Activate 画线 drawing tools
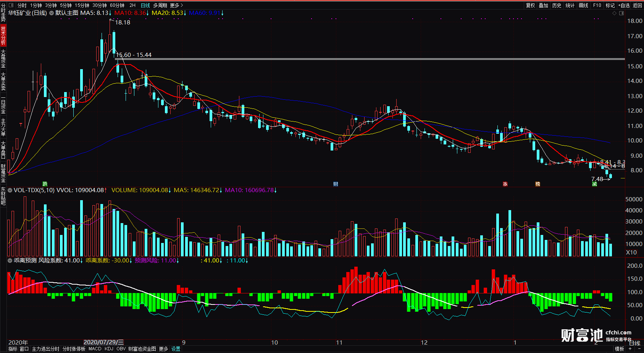The image size is (644, 353). click(583, 5)
